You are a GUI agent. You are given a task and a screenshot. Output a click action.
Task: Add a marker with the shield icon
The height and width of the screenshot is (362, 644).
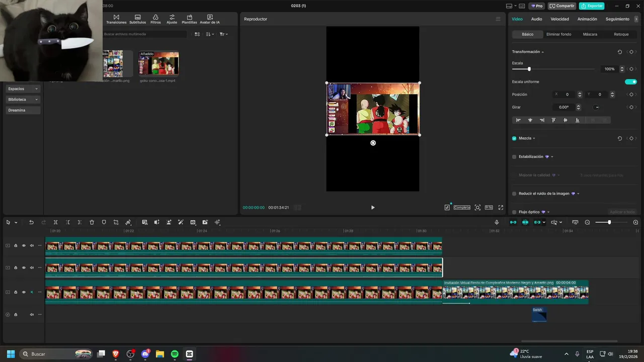pos(104,222)
